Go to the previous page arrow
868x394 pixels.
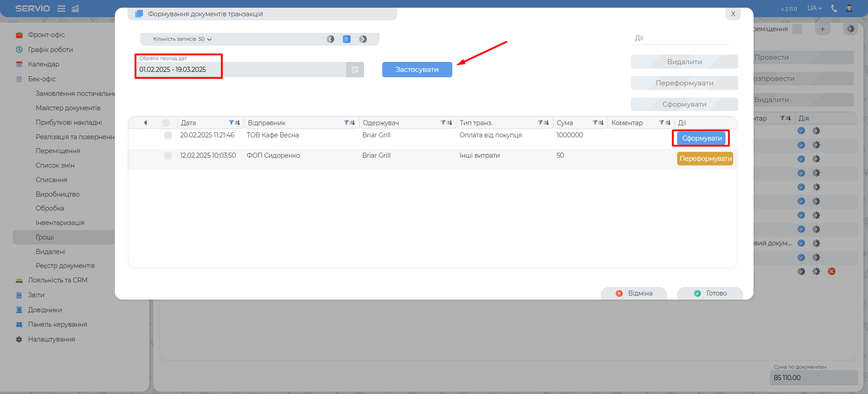pyautogui.click(x=331, y=39)
